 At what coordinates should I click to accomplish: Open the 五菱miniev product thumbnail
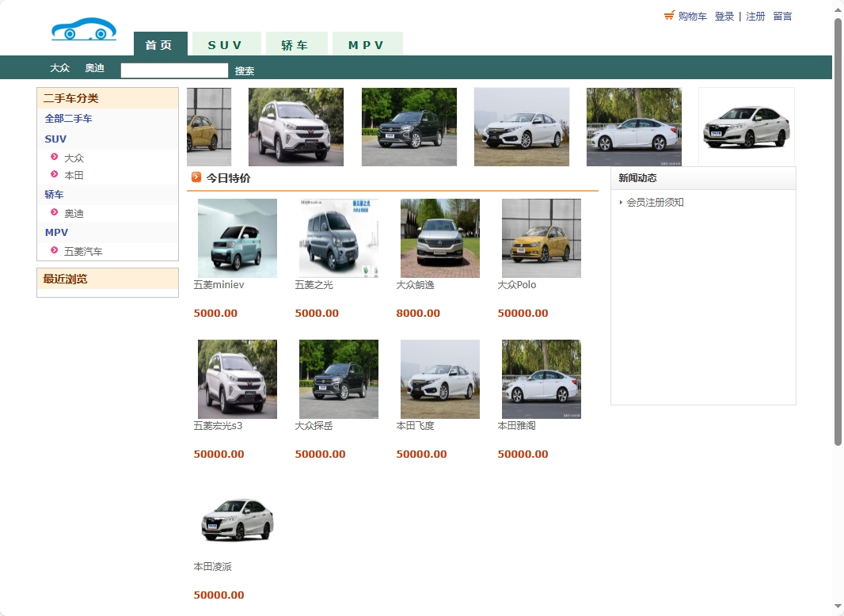[x=237, y=238]
